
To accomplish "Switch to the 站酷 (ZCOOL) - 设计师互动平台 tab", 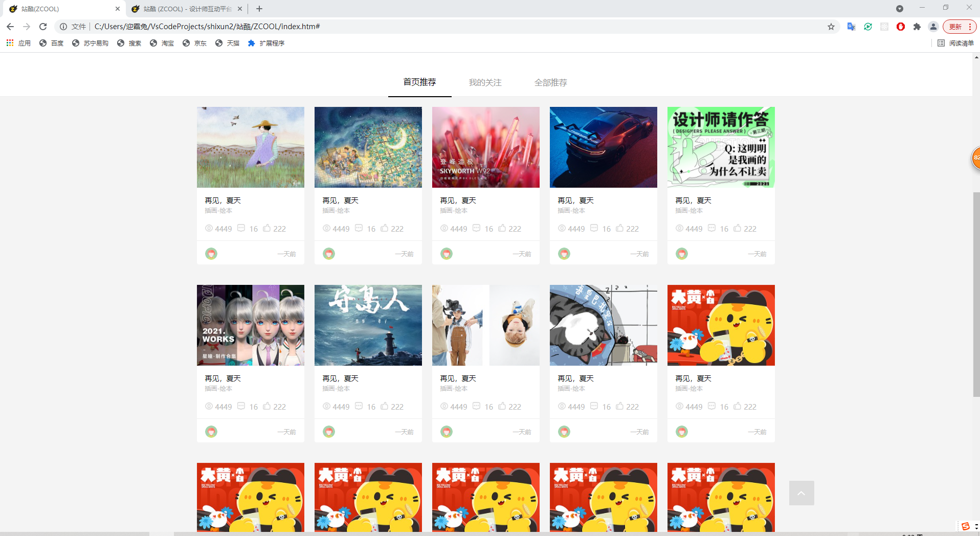I will coord(187,9).
